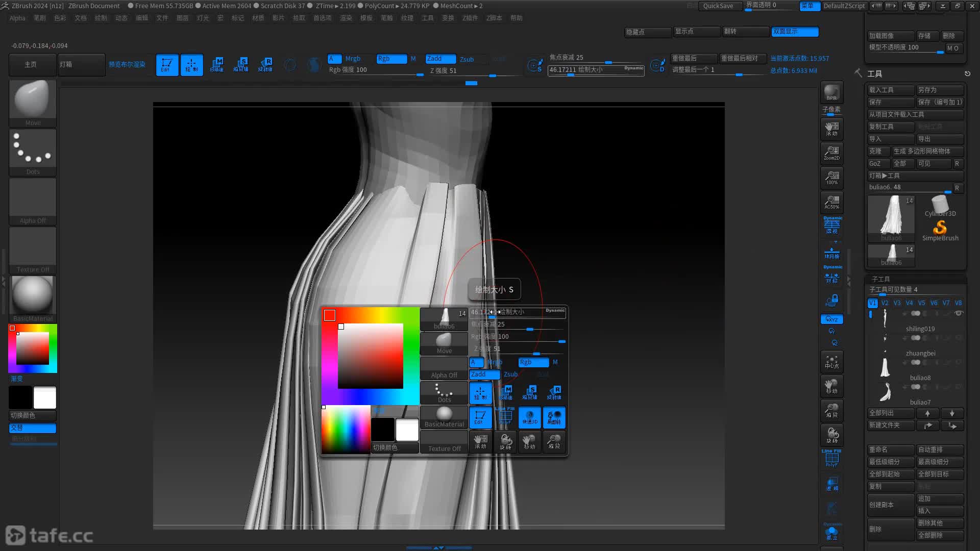The height and width of the screenshot is (551, 980).
Task: Click the Move brush thumbnail in left shelf
Action: (x=33, y=103)
